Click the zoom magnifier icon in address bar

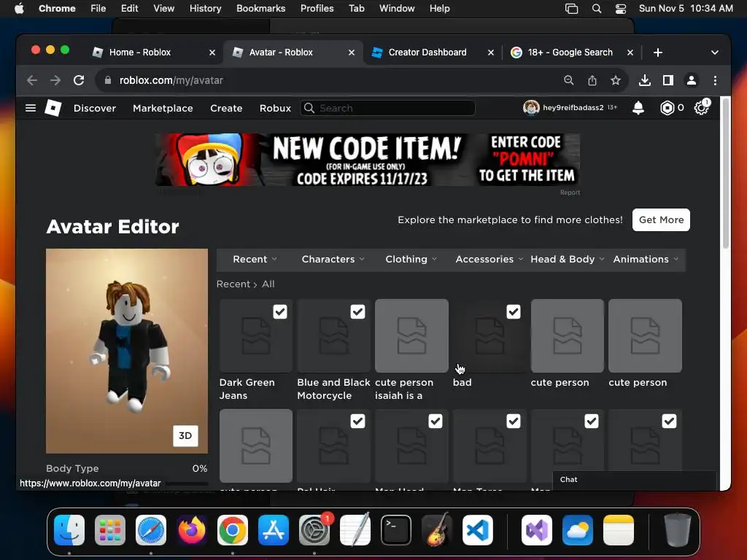click(x=568, y=80)
